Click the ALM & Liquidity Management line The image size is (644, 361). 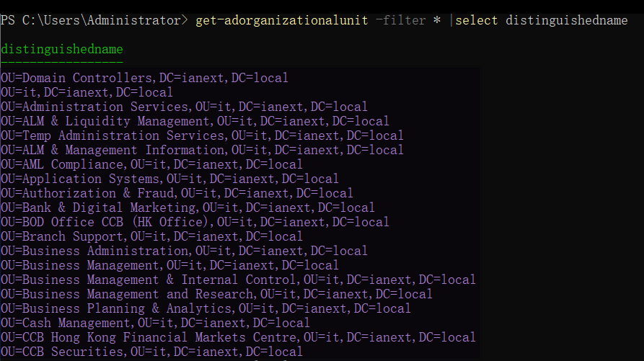click(195, 121)
